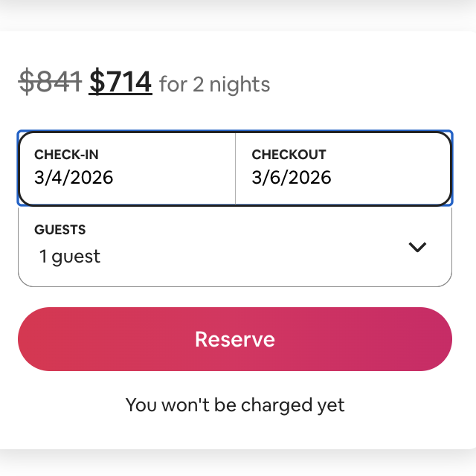Open the check-in date field
Image resolution: width=476 pixels, height=476 pixels.
tap(126, 168)
